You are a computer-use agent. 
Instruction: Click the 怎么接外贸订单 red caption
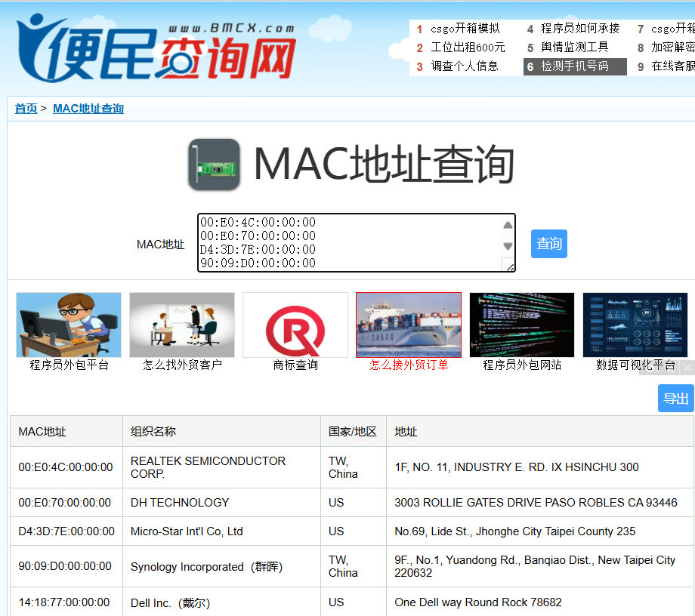pos(409,365)
